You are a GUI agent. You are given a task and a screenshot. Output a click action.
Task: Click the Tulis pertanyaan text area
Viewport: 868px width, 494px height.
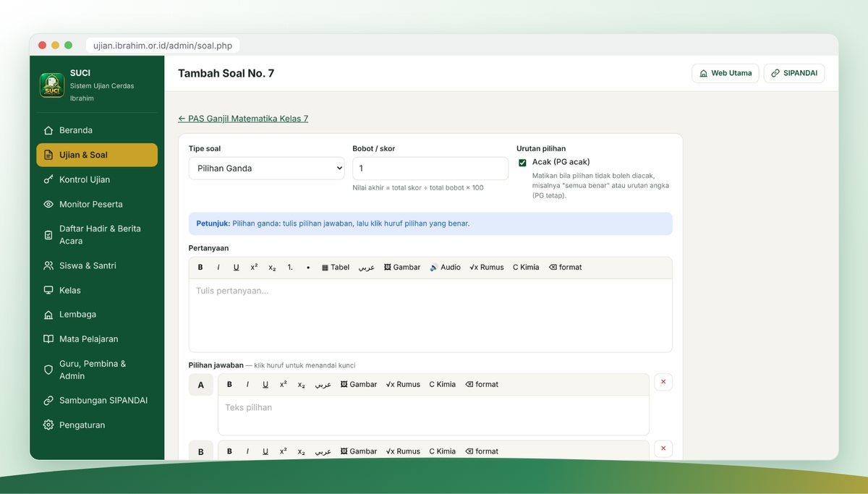coord(430,315)
